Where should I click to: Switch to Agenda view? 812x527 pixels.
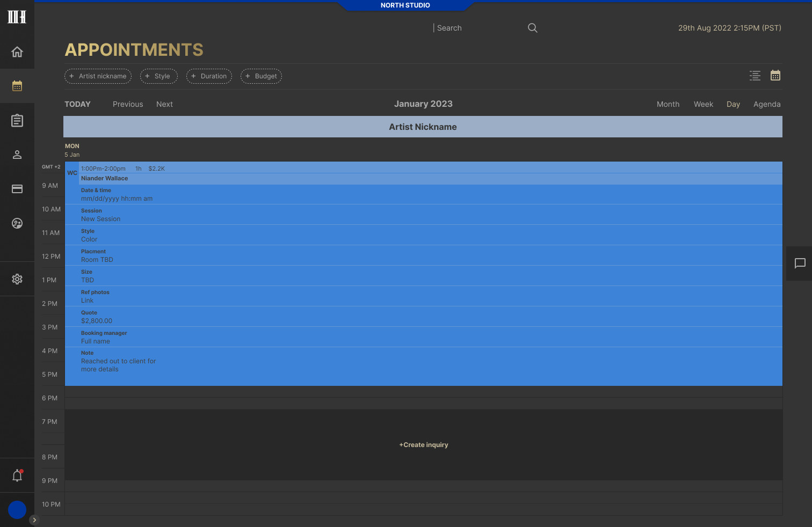pos(767,104)
